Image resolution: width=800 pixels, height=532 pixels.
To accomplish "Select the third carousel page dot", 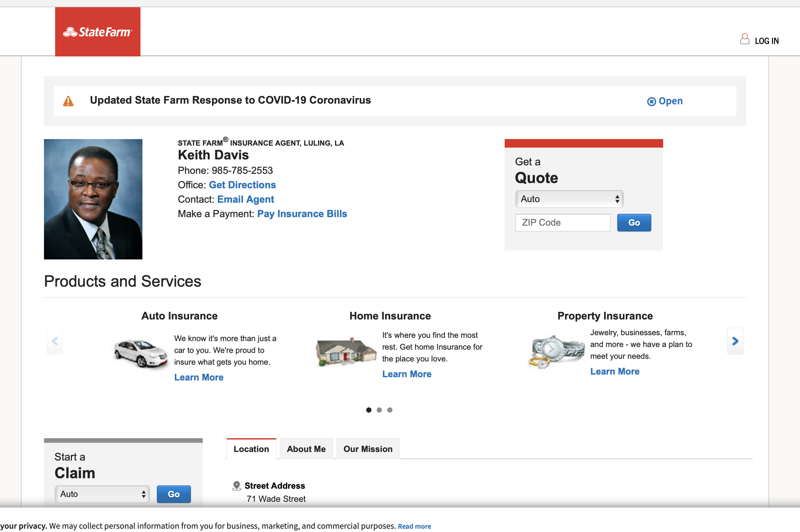I will pos(389,410).
